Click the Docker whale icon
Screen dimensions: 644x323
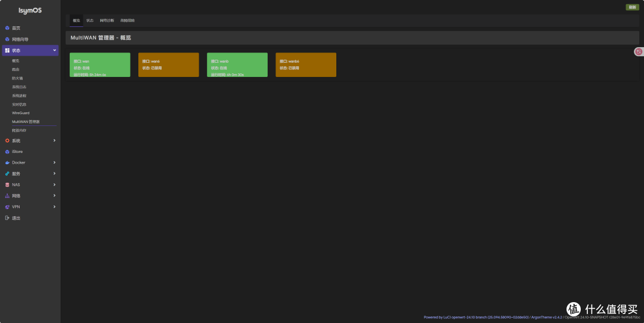(x=7, y=162)
